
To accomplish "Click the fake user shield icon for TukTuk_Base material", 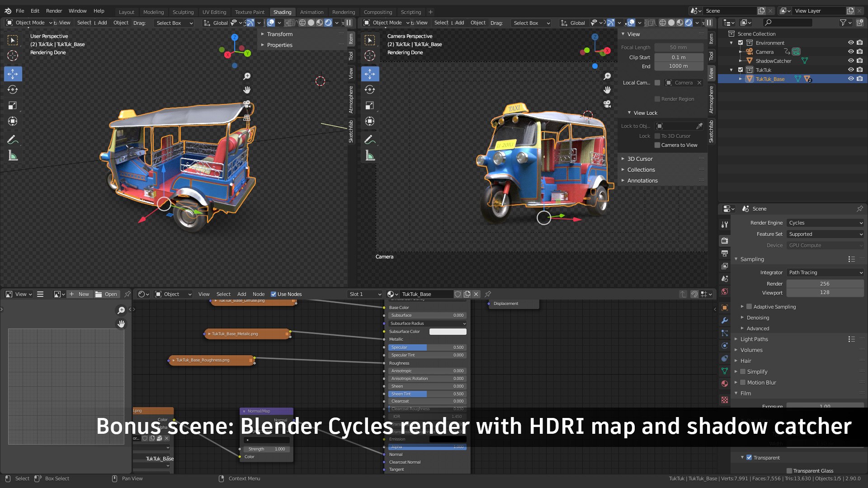I will pos(458,294).
